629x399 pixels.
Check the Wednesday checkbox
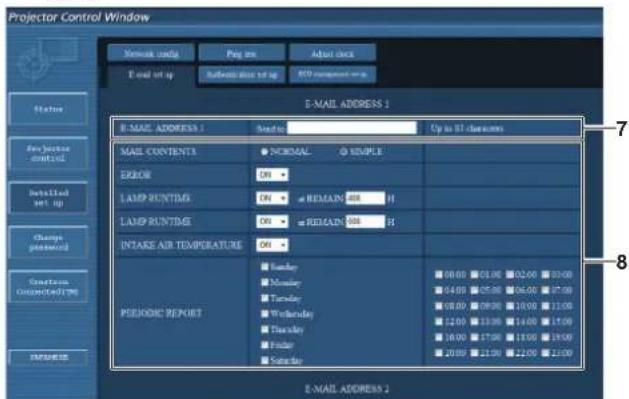tap(265, 314)
